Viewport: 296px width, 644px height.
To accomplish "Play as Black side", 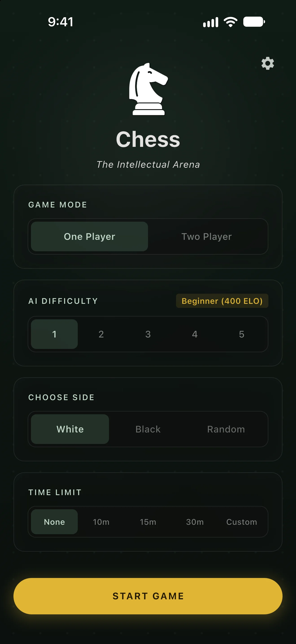I will pos(148,429).
